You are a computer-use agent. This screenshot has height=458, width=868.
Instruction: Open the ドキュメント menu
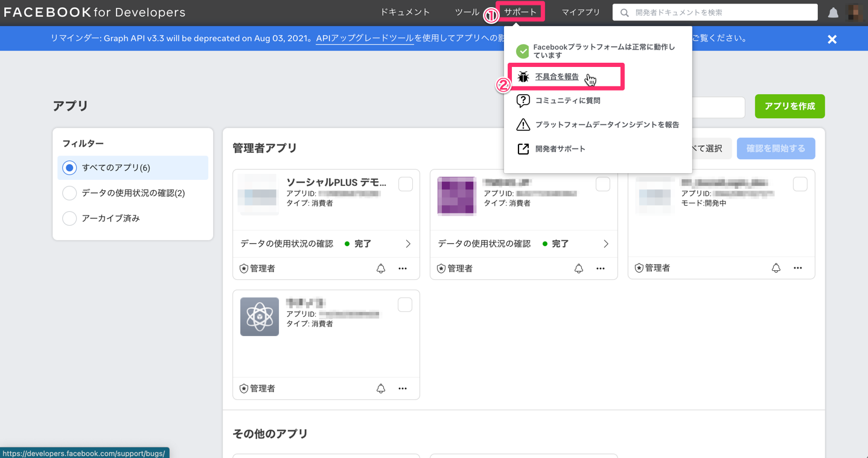(x=405, y=12)
